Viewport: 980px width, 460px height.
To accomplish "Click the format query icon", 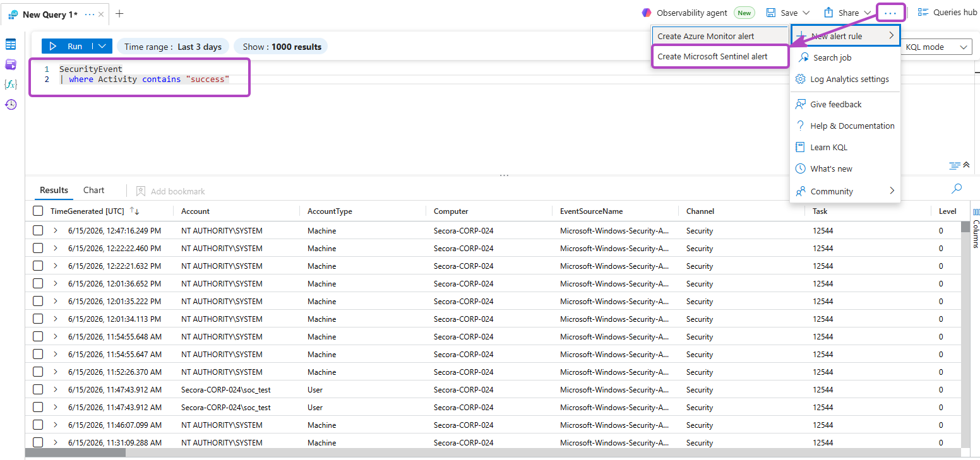I will 955,165.
